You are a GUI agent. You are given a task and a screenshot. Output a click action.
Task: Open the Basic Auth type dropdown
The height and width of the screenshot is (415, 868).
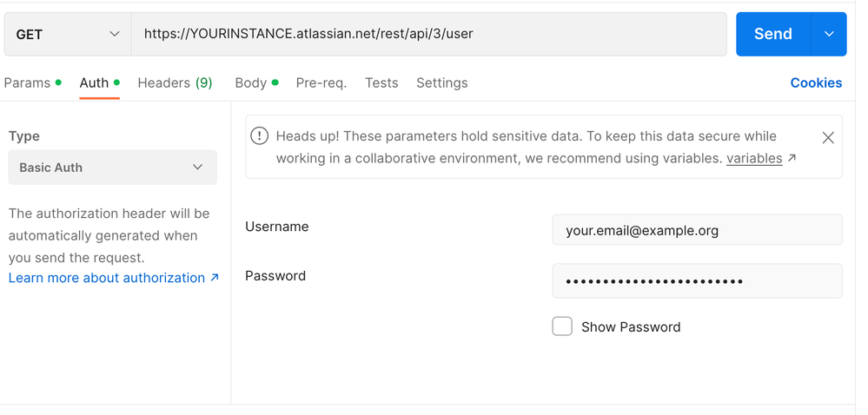(x=112, y=167)
